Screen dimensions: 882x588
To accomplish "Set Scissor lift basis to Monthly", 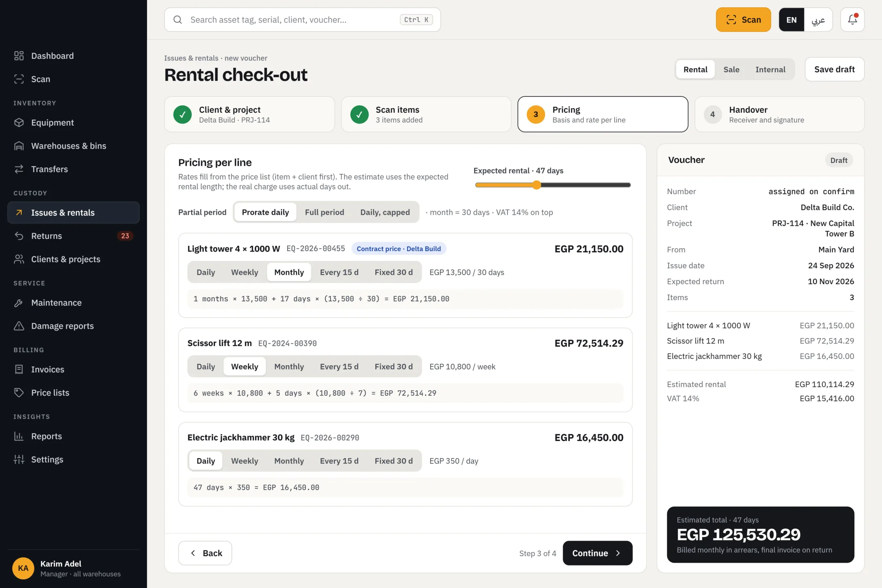I will click(x=289, y=366).
